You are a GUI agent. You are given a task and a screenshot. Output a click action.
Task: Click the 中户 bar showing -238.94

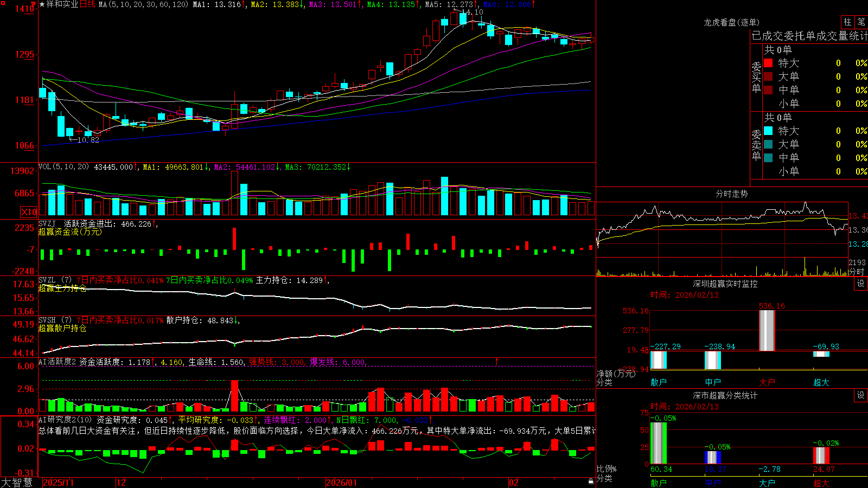(712, 360)
